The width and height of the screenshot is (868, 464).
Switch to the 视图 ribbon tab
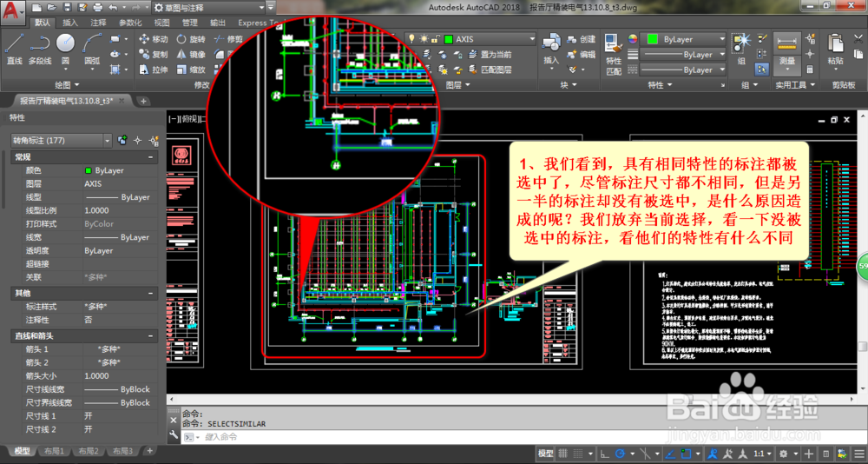[161, 23]
